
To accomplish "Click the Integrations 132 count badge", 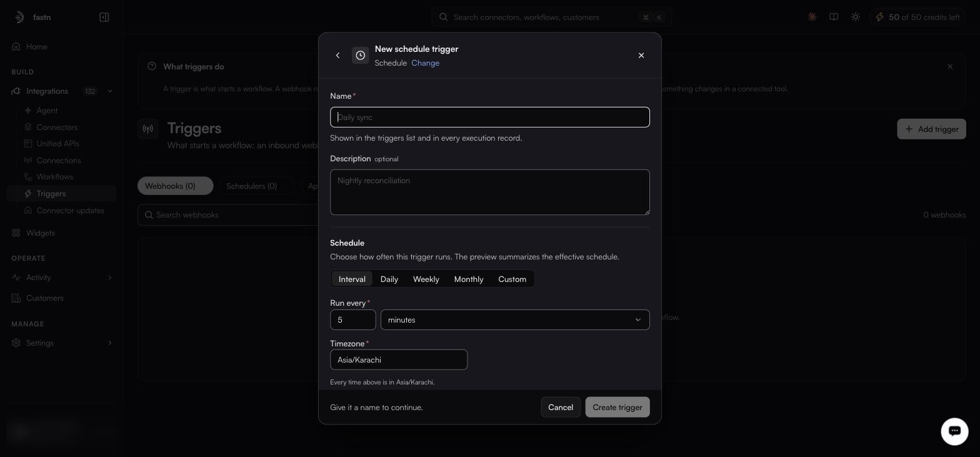I will point(91,91).
